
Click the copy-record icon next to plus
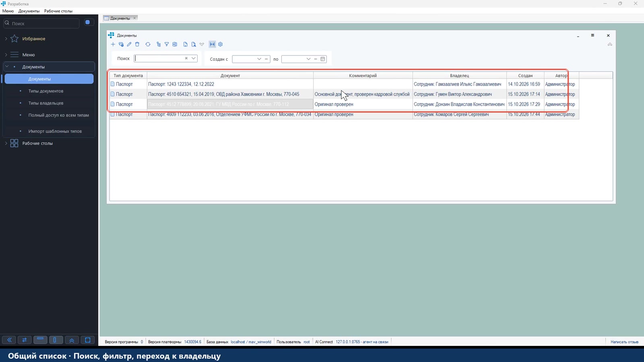(x=121, y=44)
